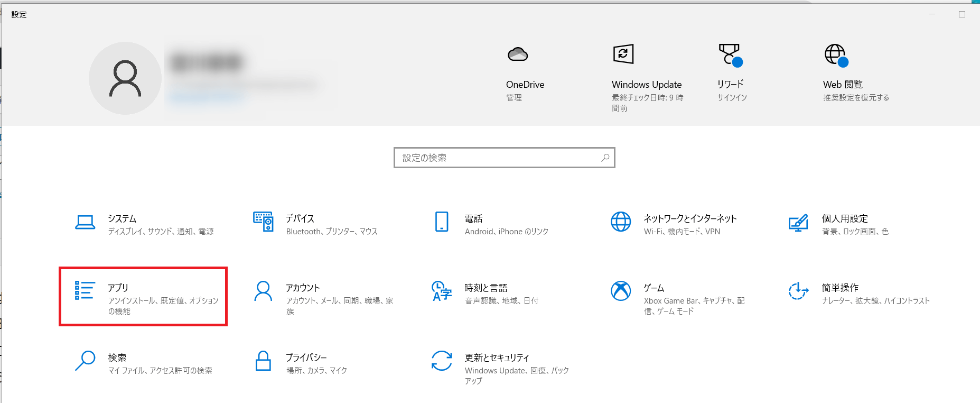Screen dimensions: 980x403
Task: Click the OneDrive cloud icon
Action: (x=518, y=54)
